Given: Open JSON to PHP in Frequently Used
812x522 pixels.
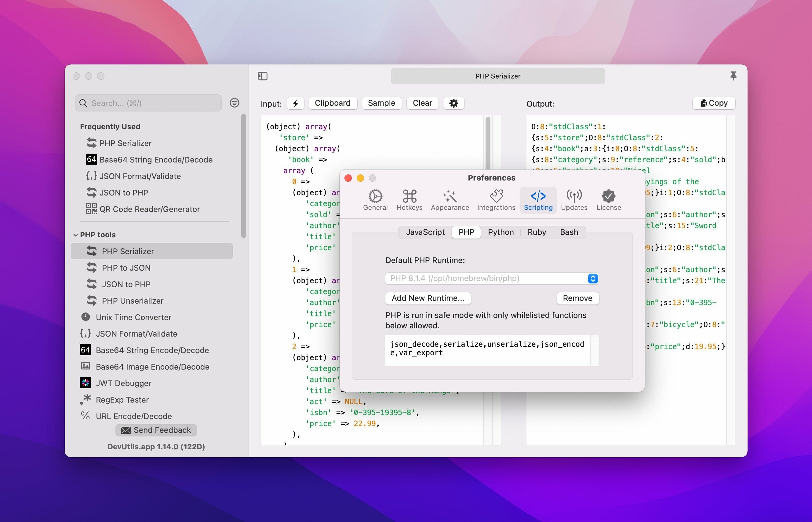Looking at the screenshot, I should pyautogui.click(x=117, y=192).
